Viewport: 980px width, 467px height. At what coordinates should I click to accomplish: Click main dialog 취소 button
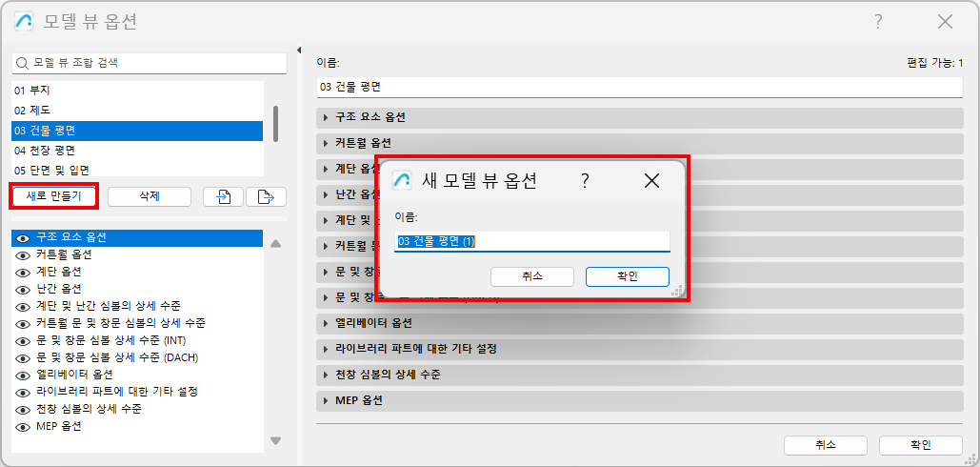coord(826,445)
